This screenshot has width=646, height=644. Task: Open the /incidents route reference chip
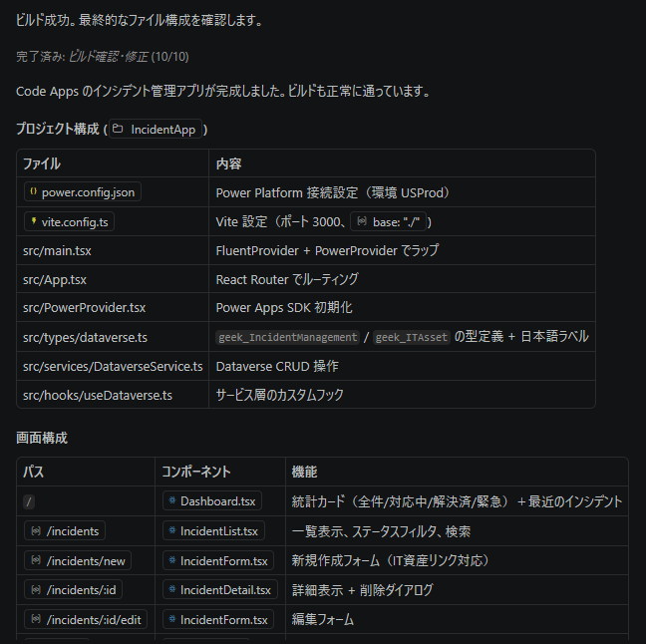point(65,531)
